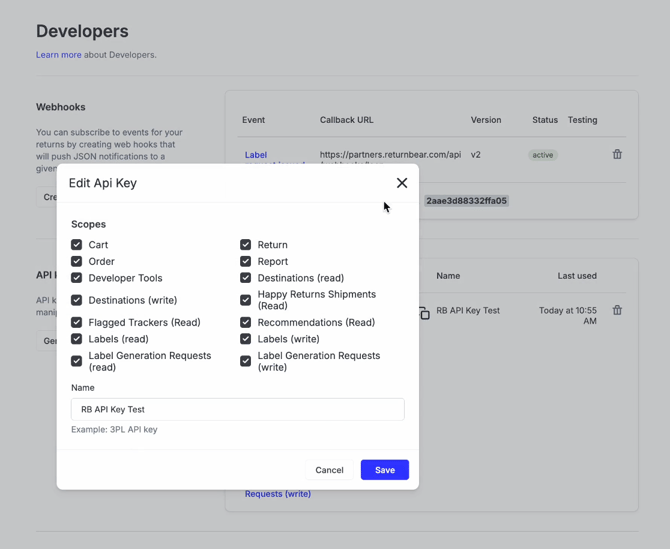
Task: Toggle Label Generation Requests (read) checkbox
Action: pos(77,361)
